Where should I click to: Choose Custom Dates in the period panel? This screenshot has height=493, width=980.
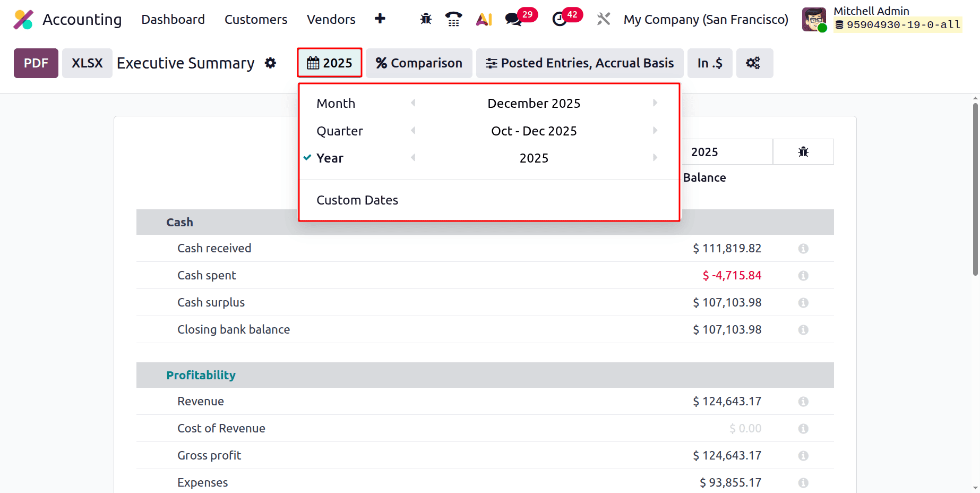(x=357, y=200)
